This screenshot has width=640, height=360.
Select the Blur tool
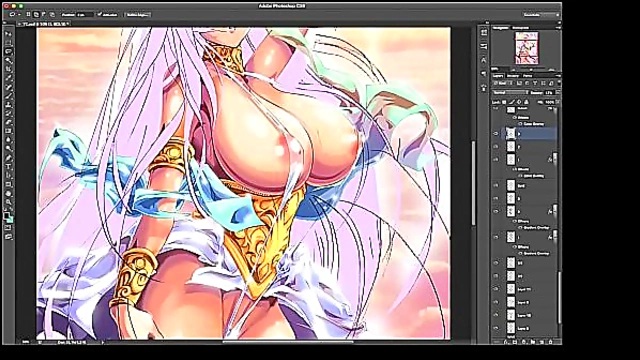8,140
